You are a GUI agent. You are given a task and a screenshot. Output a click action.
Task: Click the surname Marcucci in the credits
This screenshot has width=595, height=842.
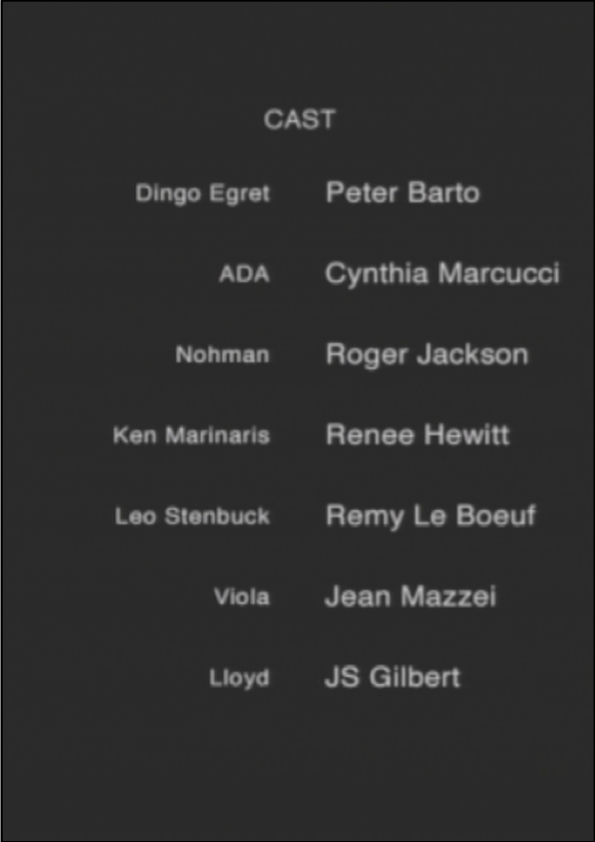499,273
